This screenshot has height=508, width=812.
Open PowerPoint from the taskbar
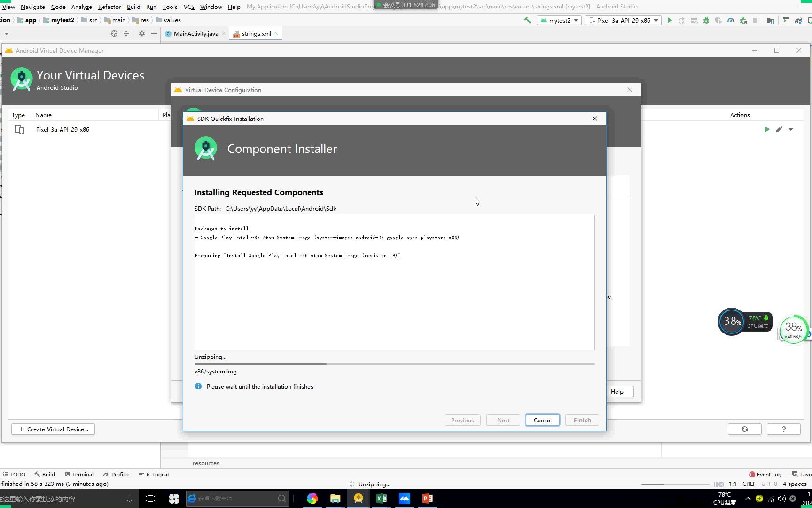pyautogui.click(x=428, y=499)
